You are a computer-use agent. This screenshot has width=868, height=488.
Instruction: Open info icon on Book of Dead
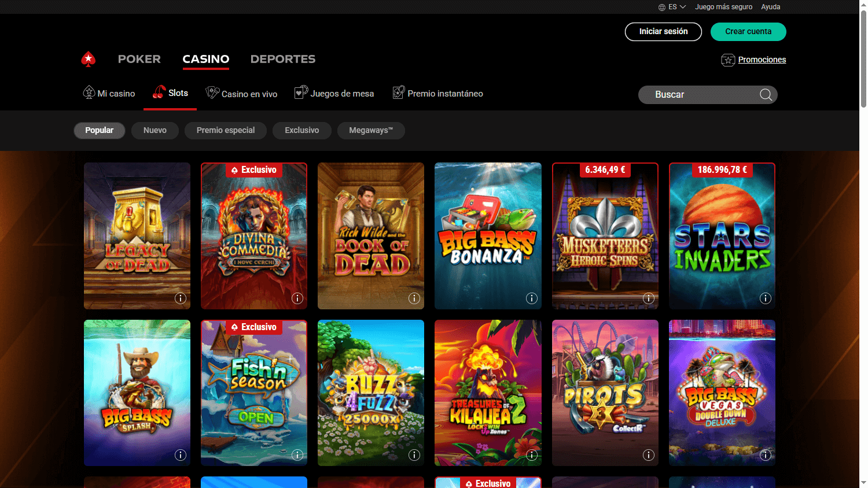pos(414,298)
